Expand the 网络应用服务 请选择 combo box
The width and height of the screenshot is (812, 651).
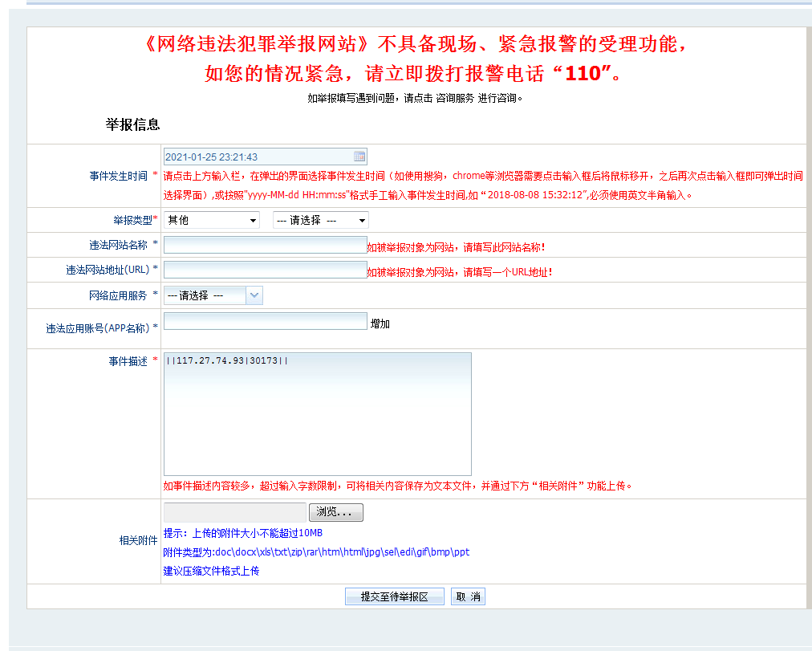point(213,295)
